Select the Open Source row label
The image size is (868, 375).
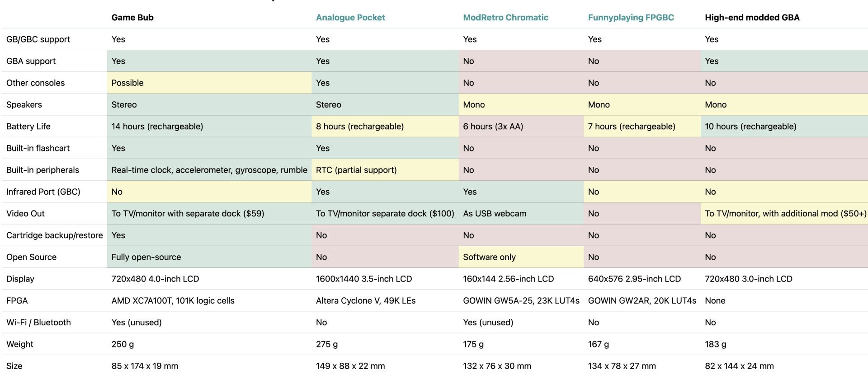coord(31,257)
